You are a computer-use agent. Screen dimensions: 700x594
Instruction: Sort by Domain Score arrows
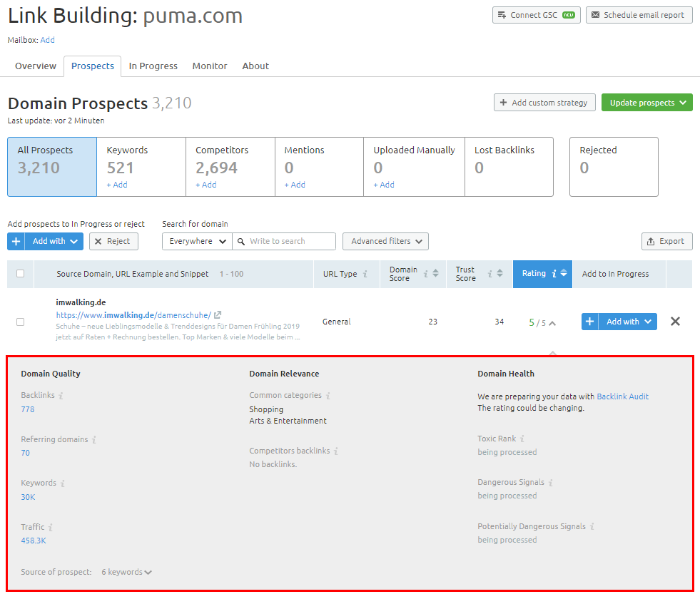coord(436,274)
